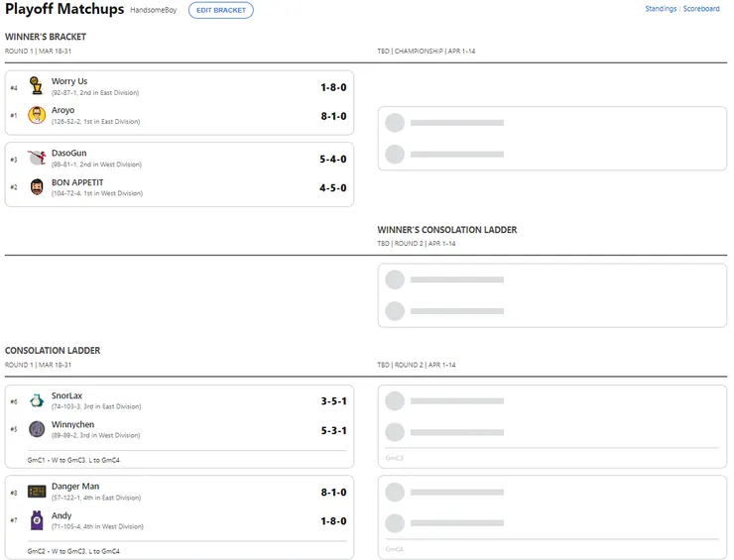Image resolution: width=734 pixels, height=560 pixels.
Task: Click the Andy team name link
Action: coord(61,515)
